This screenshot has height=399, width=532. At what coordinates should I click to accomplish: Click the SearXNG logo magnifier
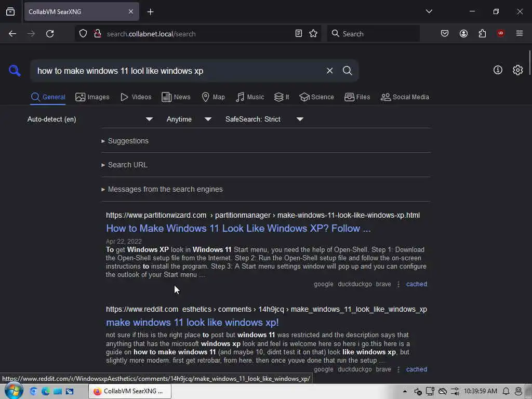[x=15, y=71]
